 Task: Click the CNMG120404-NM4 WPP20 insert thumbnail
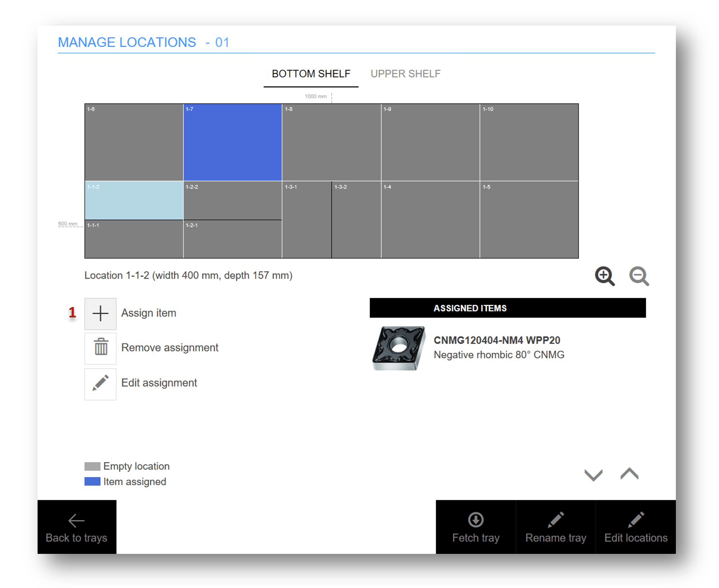click(399, 348)
